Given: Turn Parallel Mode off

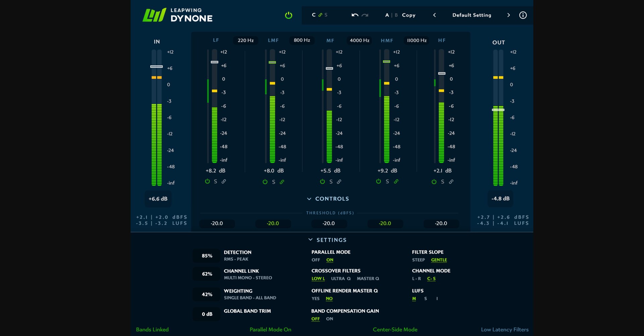Looking at the screenshot, I should 316,260.
